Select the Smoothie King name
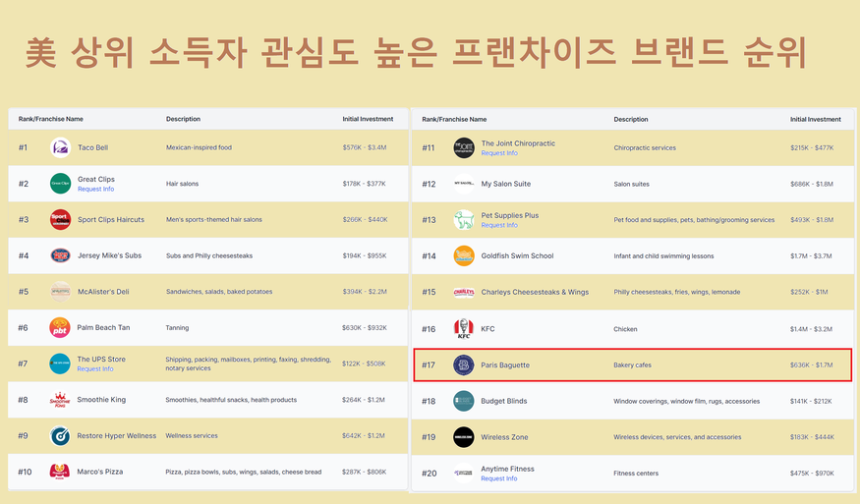This screenshot has width=860, height=504. pos(101,400)
